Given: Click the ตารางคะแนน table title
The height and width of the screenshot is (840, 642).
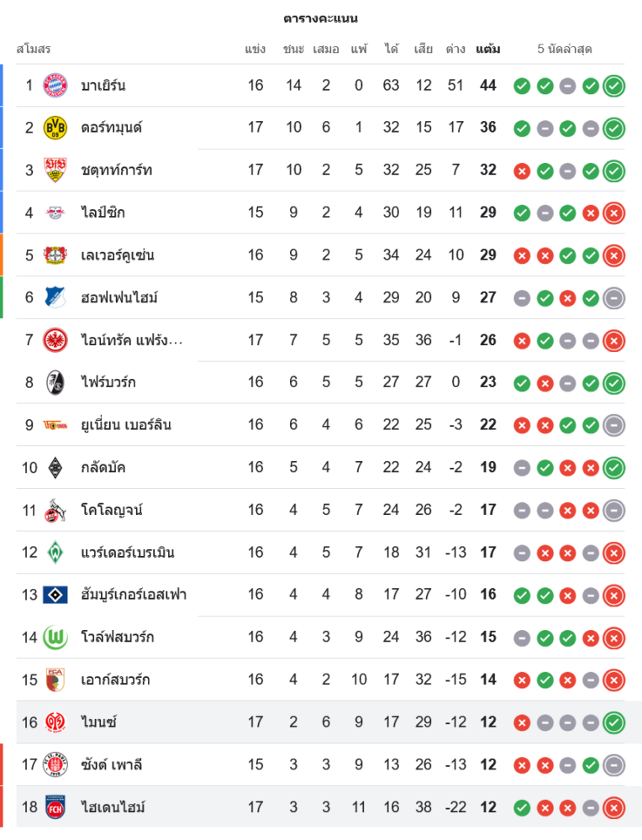Looking at the screenshot, I should coord(320,18).
